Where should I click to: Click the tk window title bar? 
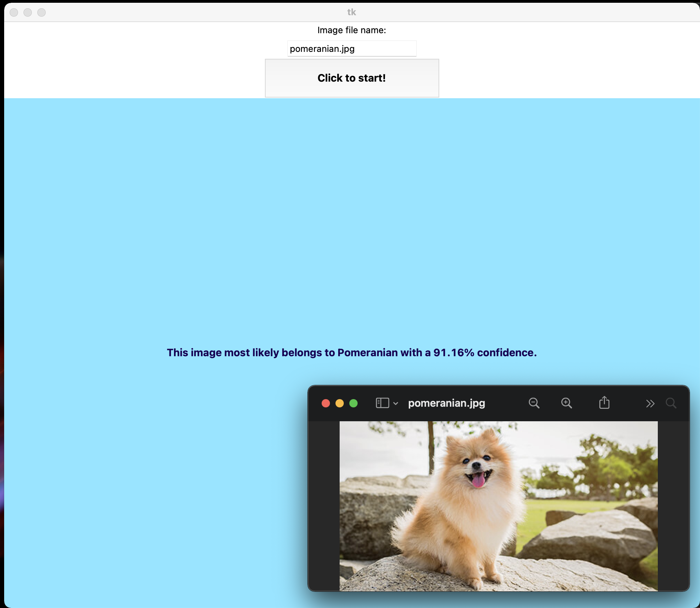pyautogui.click(x=351, y=12)
